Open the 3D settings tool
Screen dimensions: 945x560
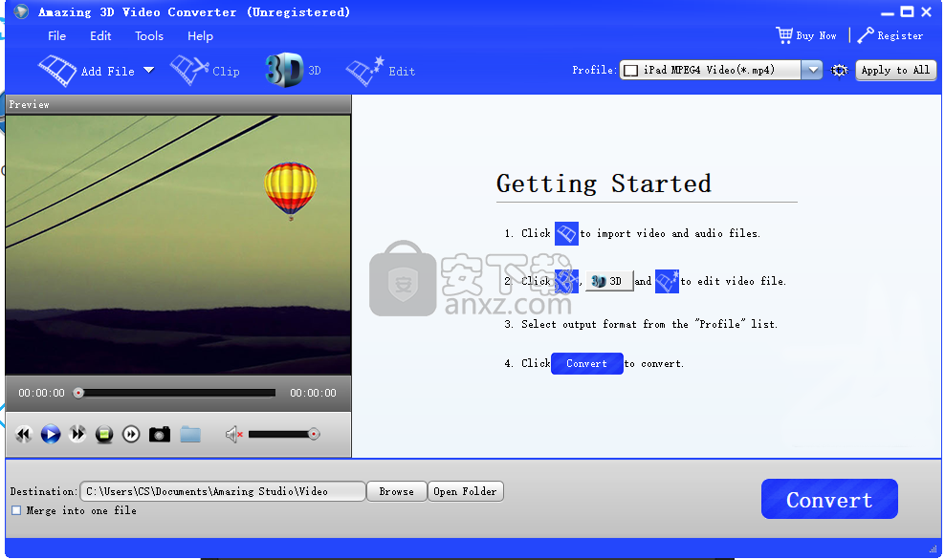coord(294,71)
